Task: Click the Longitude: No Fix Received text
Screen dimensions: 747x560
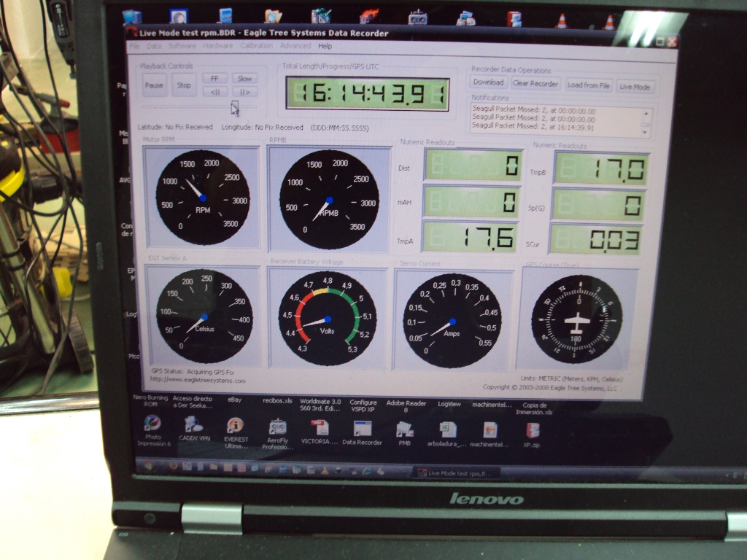Action: tap(262, 127)
